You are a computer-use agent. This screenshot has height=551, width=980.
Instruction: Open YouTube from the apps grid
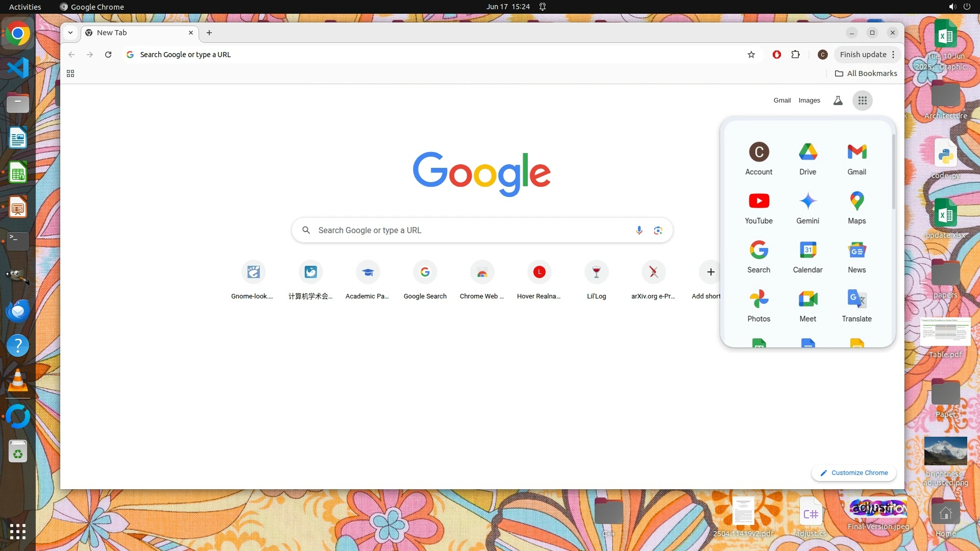coord(758,208)
